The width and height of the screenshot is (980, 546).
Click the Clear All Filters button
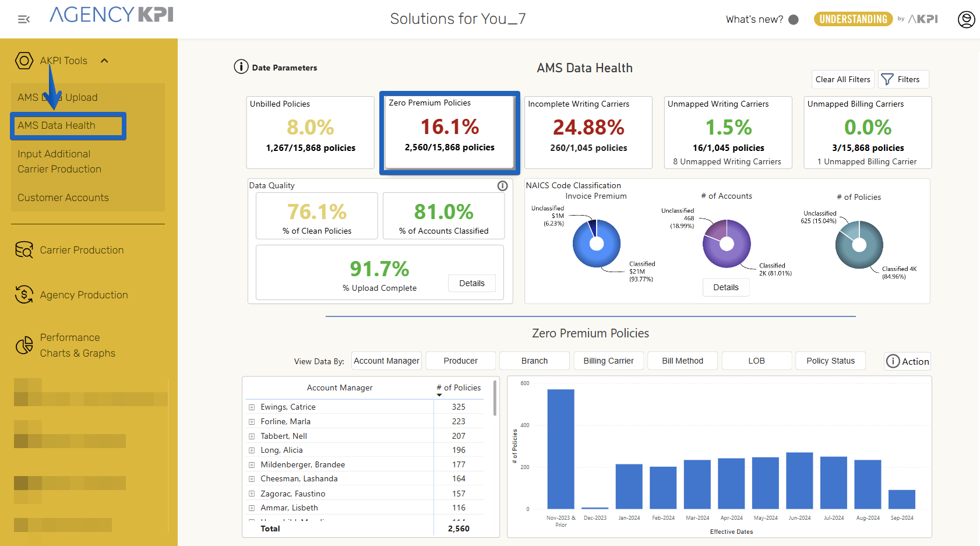(x=842, y=79)
